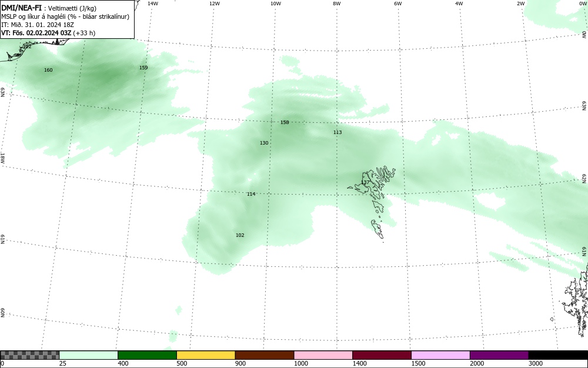Click the 18W label on the left edge
The image size is (588, 368).
coord(2,158)
